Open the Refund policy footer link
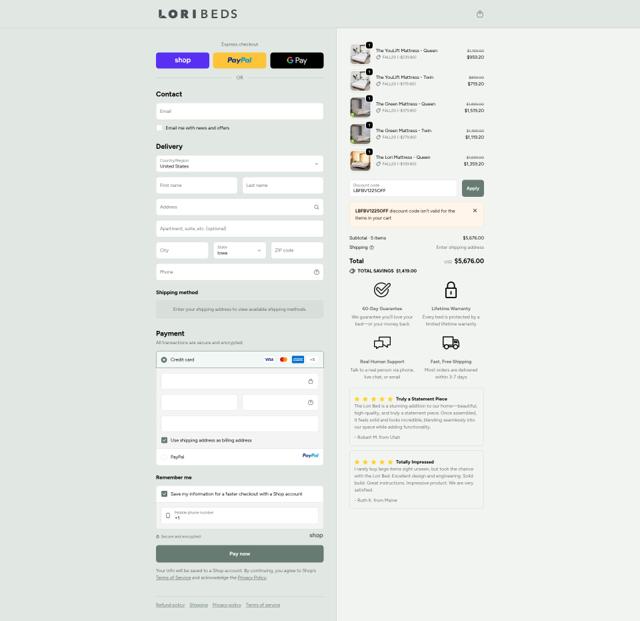 [x=170, y=605]
